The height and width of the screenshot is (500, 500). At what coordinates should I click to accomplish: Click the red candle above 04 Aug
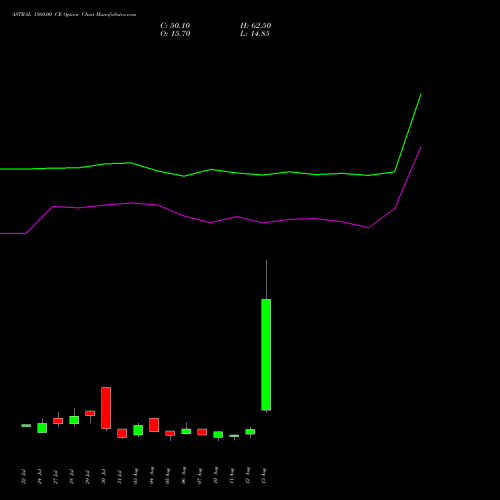point(154,425)
